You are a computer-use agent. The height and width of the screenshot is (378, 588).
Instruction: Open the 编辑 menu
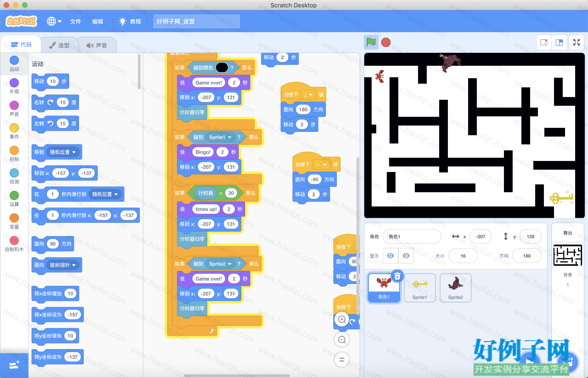pos(97,21)
